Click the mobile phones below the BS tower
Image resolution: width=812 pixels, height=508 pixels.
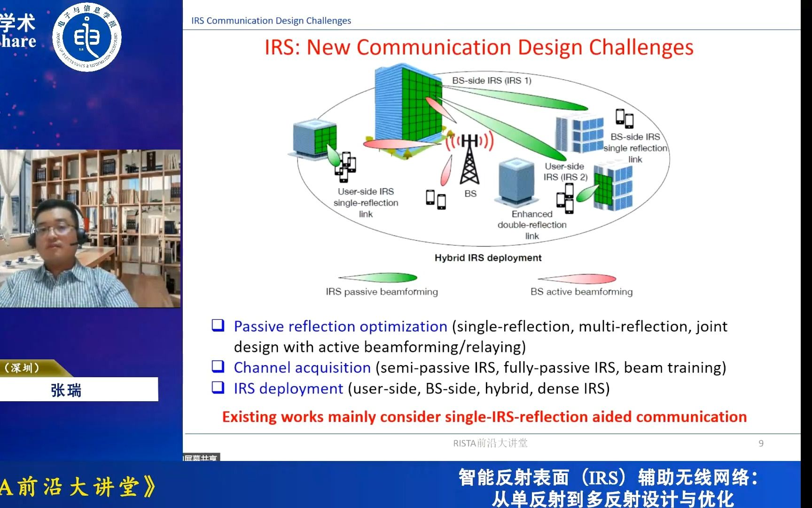(436, 199)
